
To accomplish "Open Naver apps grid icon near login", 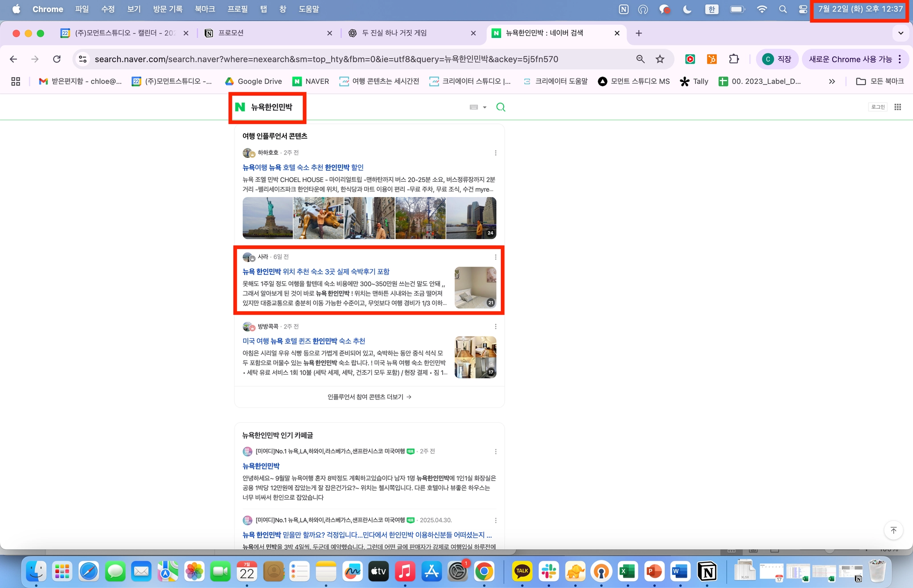I will click(x=897, y=107).
